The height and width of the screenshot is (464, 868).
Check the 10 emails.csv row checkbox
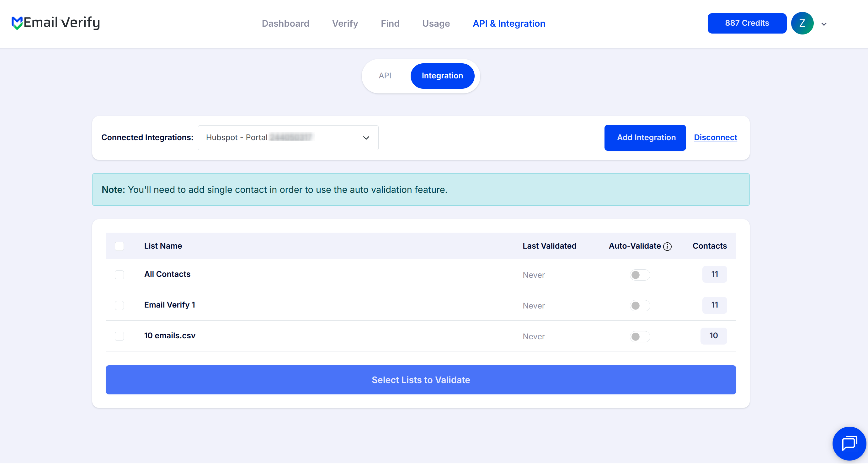[x=119, y=336]
